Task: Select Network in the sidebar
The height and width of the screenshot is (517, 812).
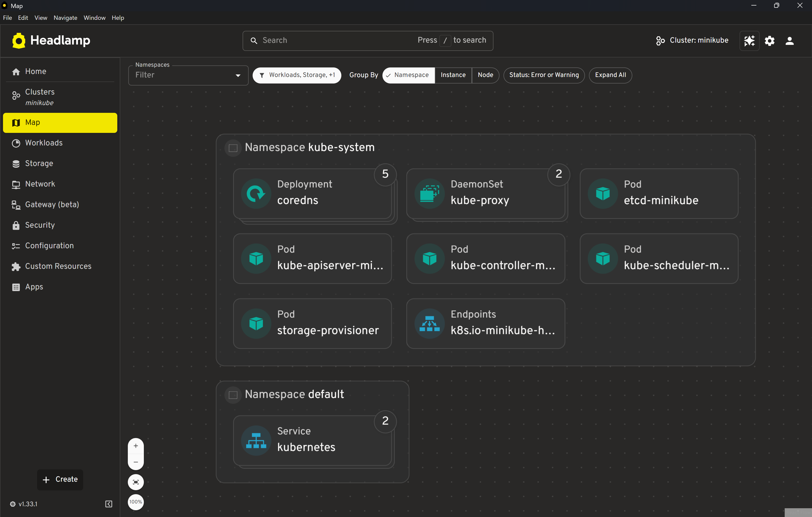Action: tap(40, 184)
